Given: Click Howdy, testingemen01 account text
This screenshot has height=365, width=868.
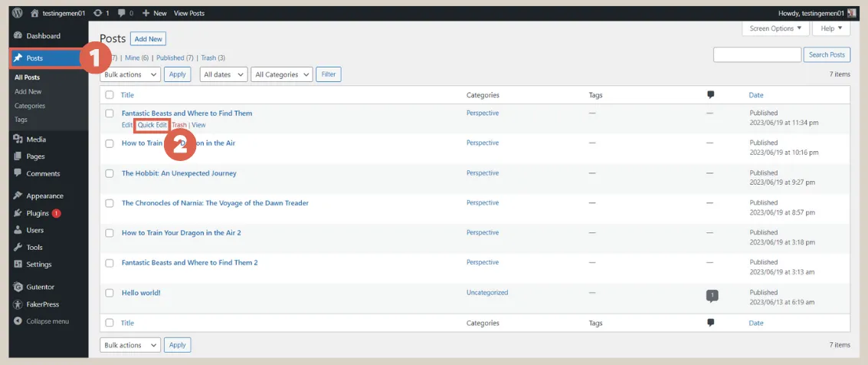Looking at the screenshot, I should [811, 13].
